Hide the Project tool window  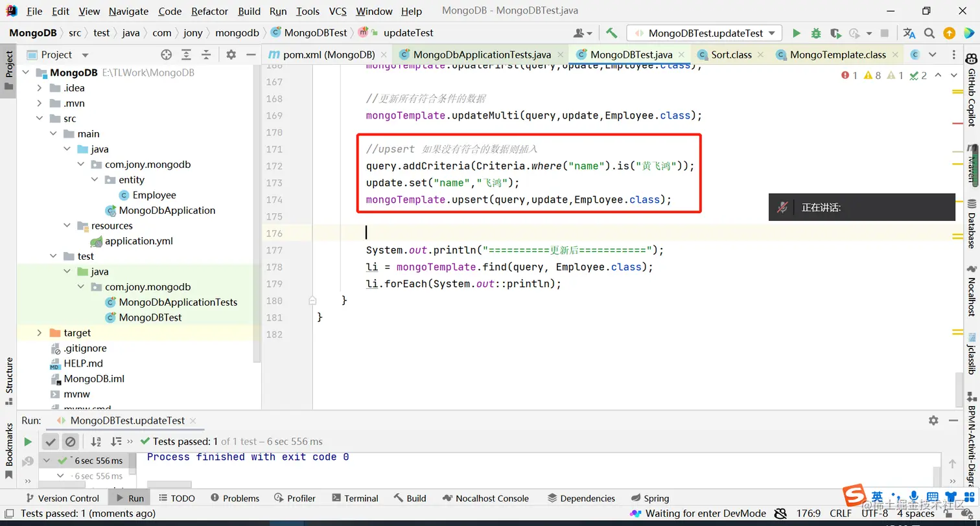pyautogui.click(x=251, y=54)
